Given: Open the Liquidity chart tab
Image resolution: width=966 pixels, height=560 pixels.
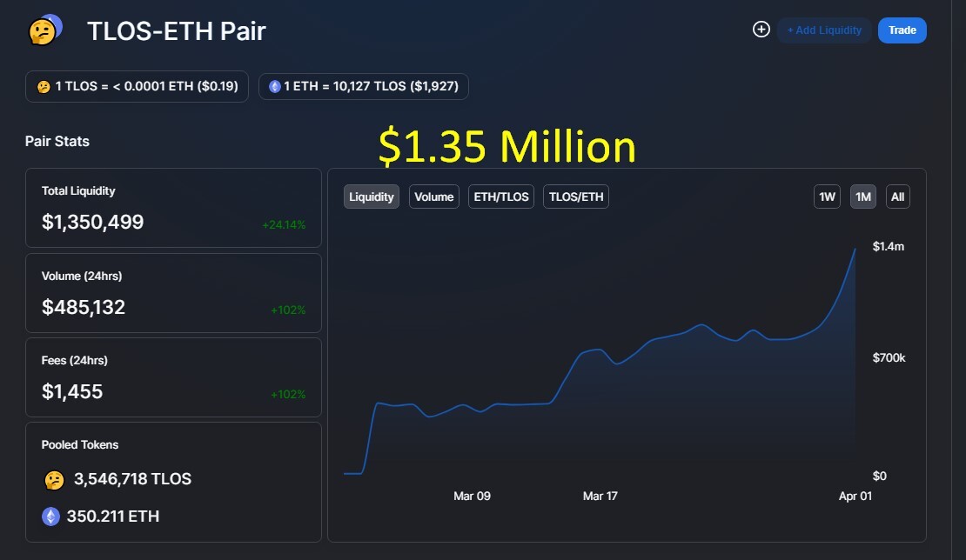Looking at the screenshot, I should (372, 197).
